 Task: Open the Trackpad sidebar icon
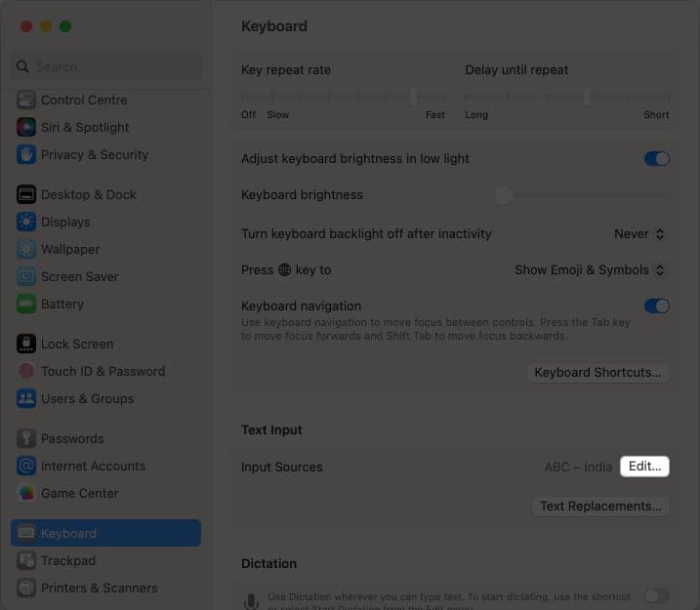[26, 560]
